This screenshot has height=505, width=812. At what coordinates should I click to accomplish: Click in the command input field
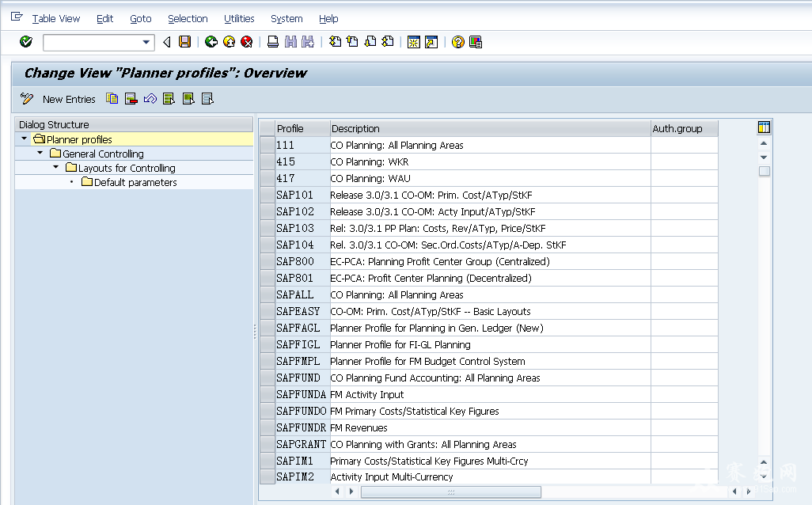point(92,43)
